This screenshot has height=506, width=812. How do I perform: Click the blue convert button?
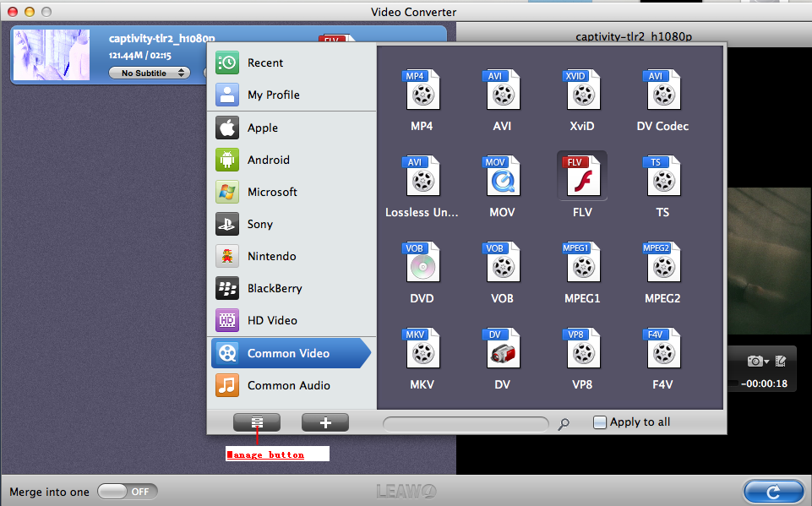tap(774, 492)
